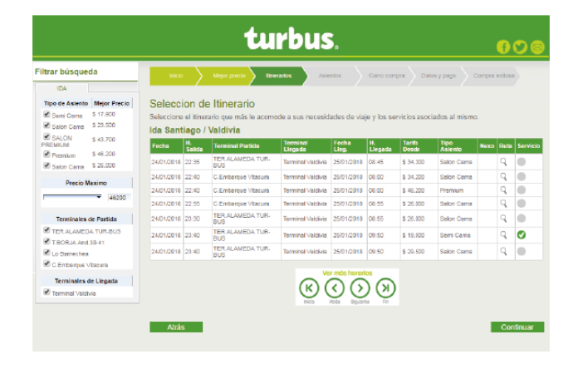This screenshot has height=369, width=588.
Task: Toggle SALON PREMIUM seat filter
Action: click(x=47, y=136)
